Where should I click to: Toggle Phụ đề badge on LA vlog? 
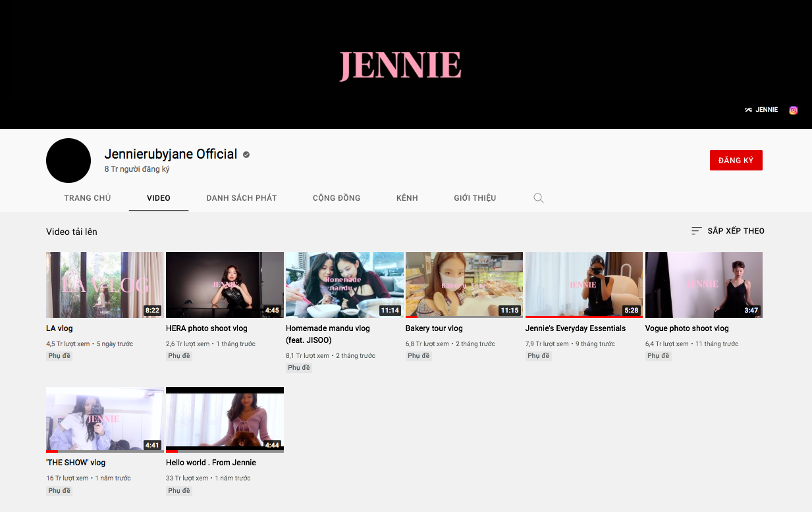tap(59, 355)
